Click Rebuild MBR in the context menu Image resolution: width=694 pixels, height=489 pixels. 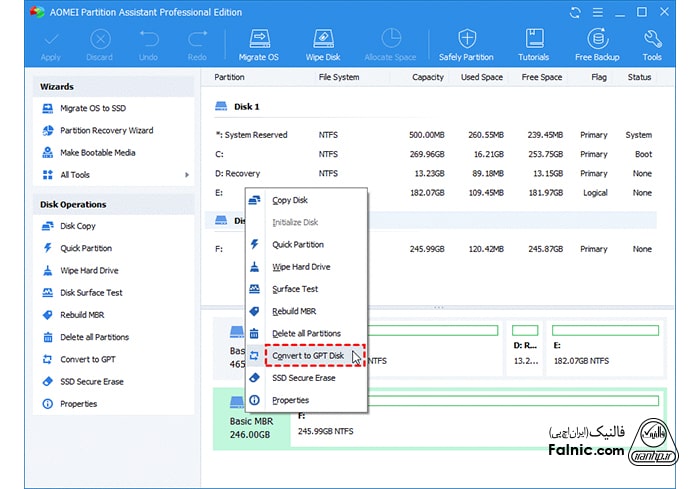click(294, 311)
